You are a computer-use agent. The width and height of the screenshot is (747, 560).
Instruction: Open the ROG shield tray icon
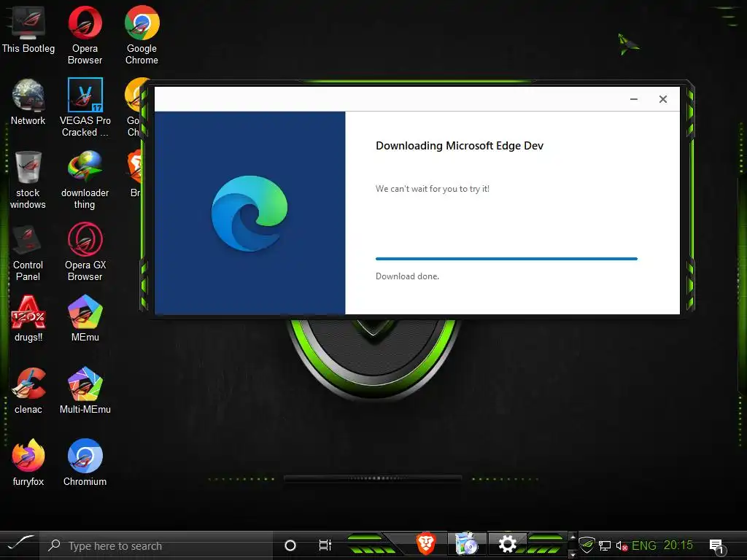pos(587,545)
